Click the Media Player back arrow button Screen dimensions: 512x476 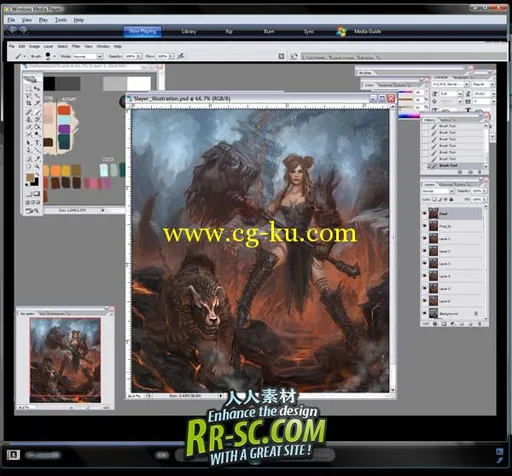click(12, 30)
